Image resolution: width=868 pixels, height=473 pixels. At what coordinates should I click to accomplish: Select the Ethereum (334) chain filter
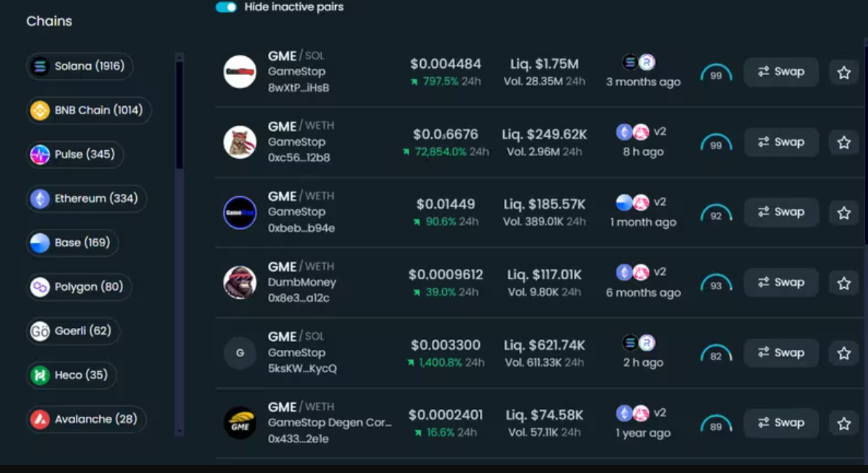coord(87,199)
